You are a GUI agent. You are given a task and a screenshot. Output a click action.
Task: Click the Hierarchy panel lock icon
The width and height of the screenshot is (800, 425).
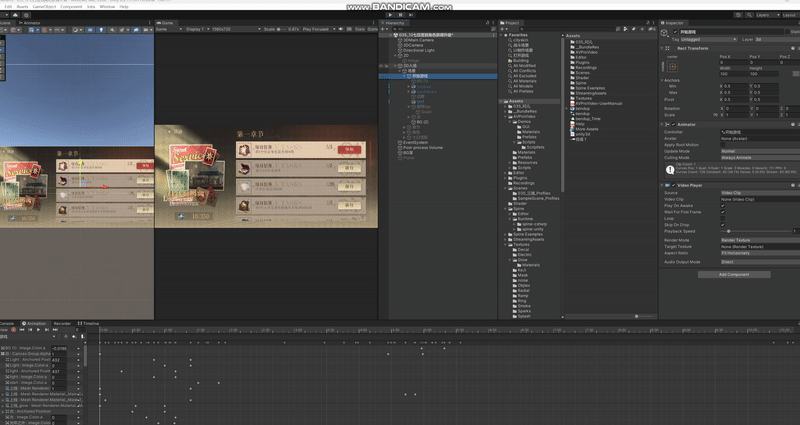coord(487,22)
